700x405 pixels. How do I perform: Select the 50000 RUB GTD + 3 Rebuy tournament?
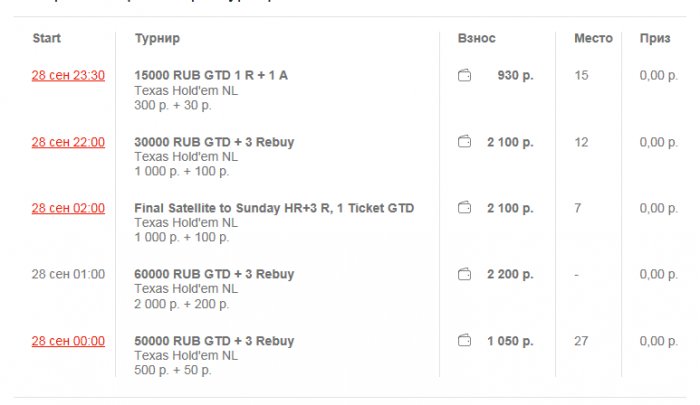[x=214, y=341]
